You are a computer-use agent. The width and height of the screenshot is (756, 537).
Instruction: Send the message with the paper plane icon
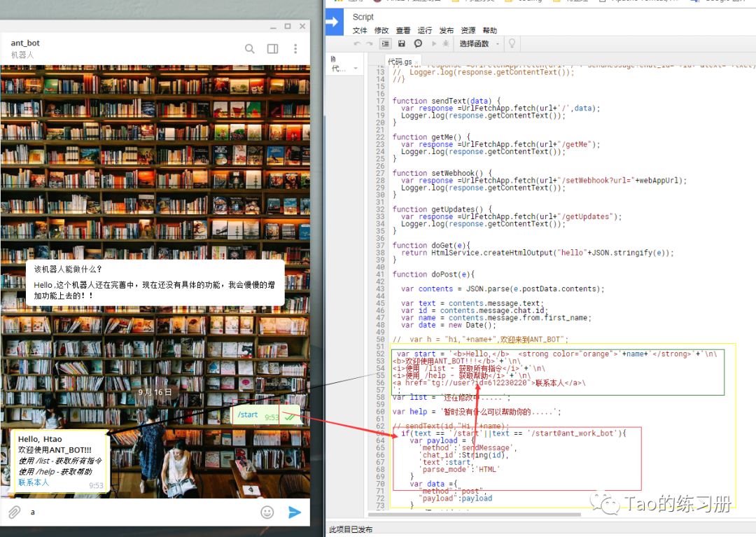pos(295,512)
